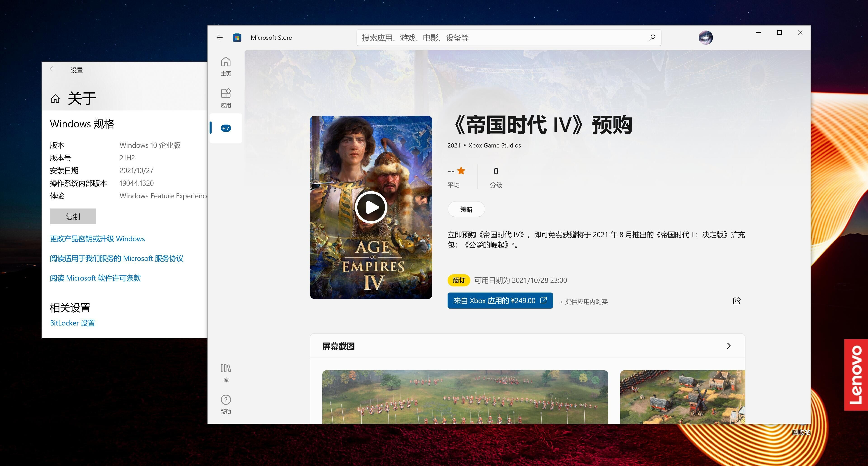Click the search magnifier icon
This screenshot has height=466, width=868.
[x=652, y=37]
